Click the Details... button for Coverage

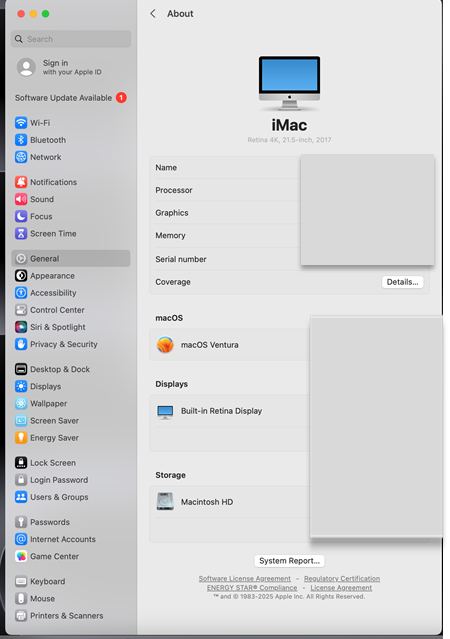click(402, 282)
